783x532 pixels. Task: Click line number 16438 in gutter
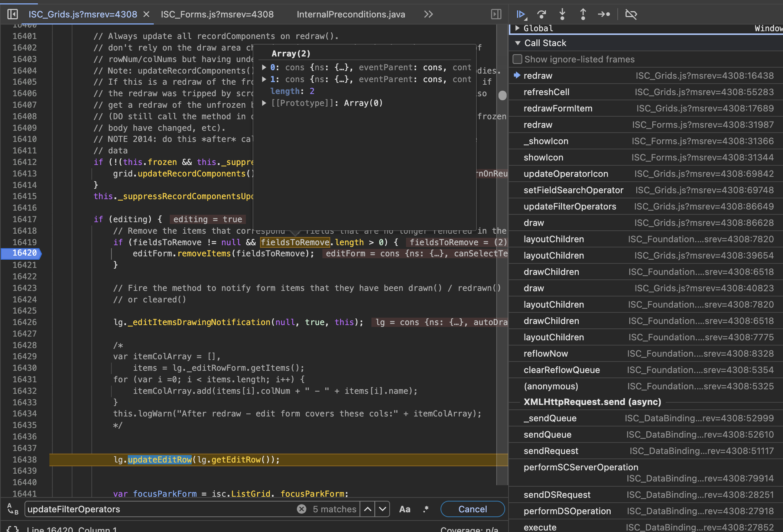[x=25, y=460]
